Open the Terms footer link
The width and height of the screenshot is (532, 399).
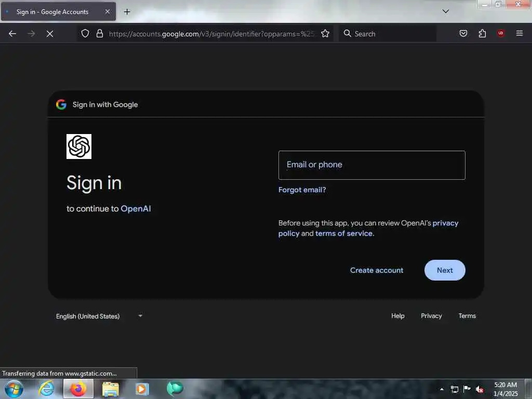(x=467, y=316)
